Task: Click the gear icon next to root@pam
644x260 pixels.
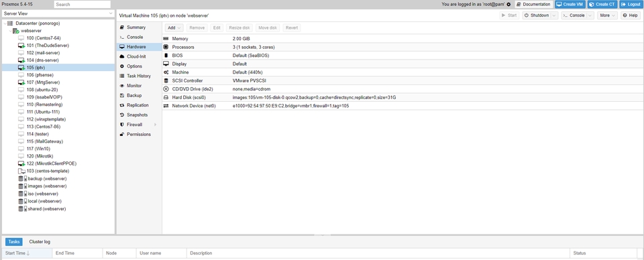Action: 508,5
